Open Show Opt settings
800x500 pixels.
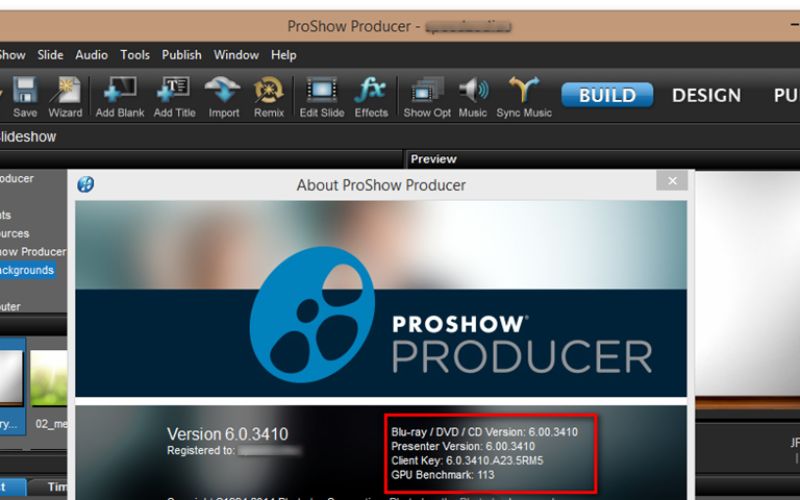coord(427,97)
